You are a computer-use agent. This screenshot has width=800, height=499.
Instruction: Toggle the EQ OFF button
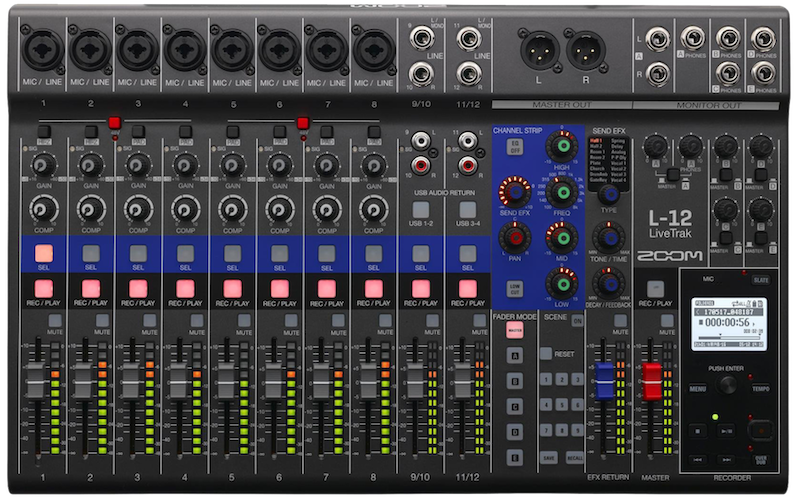pos(515,147)
